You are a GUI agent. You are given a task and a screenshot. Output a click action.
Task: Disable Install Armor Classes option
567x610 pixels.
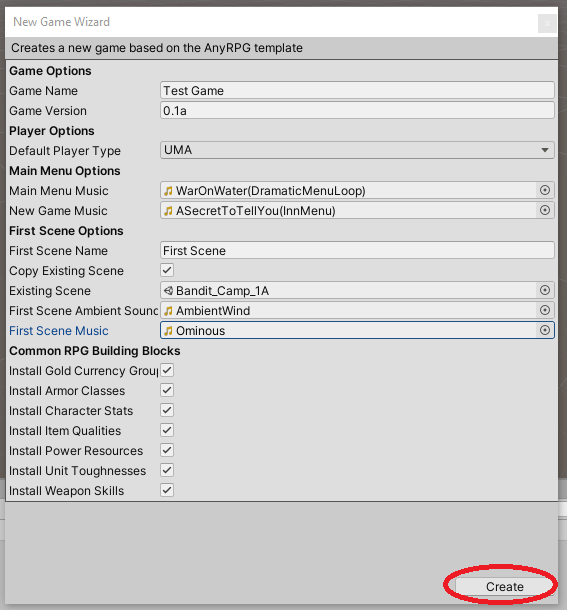click(167, 390)
